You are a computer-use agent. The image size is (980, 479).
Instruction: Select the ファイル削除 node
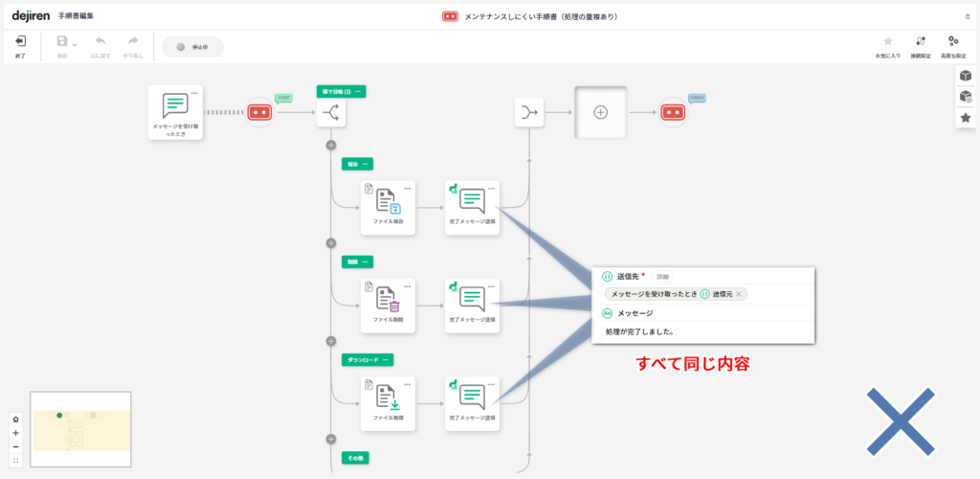click(x=389, y=306)
